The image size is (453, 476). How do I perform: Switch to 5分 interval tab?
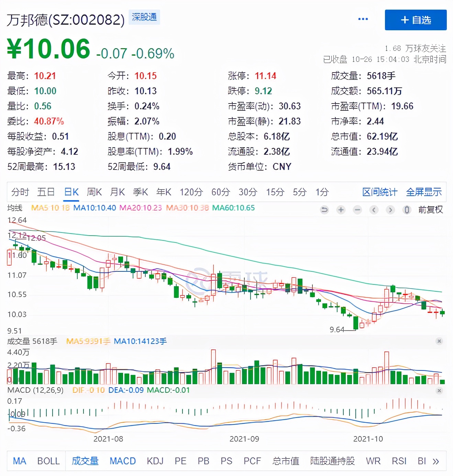pos(299,192)
